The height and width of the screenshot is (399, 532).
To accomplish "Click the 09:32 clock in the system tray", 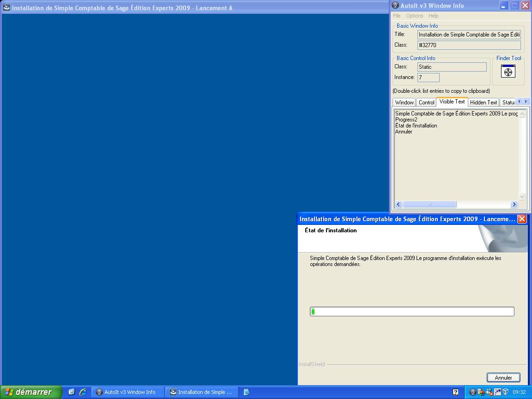I will coord(519,392).
